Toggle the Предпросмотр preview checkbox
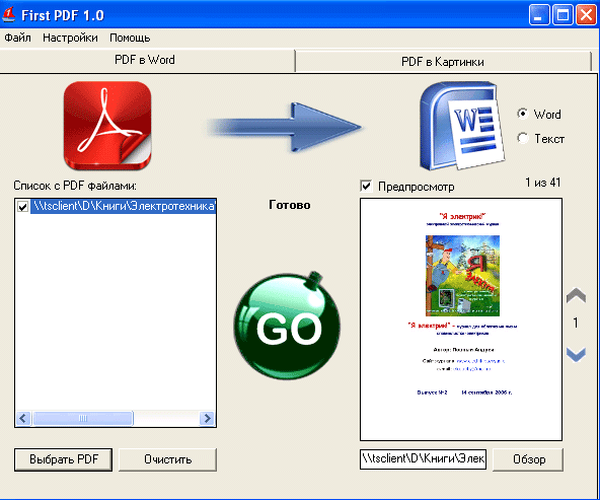The width and height of the screenshot is (600, 500). (366, 186)
